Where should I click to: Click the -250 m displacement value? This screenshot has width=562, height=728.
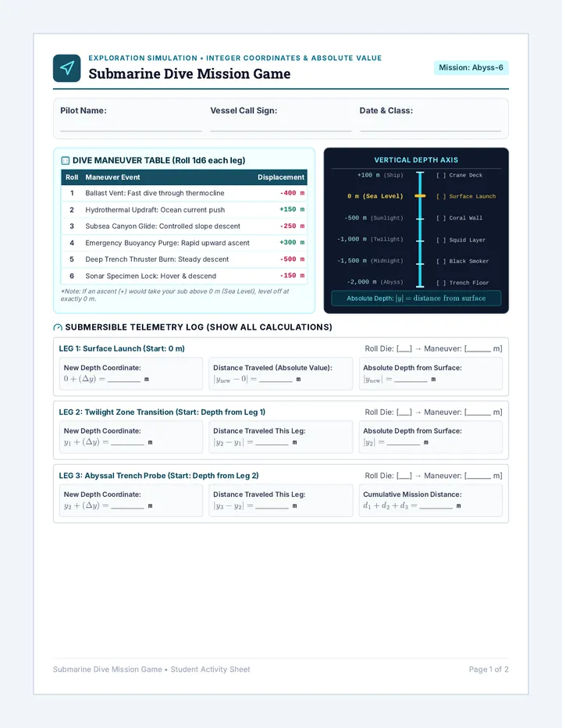pos(292,226)
